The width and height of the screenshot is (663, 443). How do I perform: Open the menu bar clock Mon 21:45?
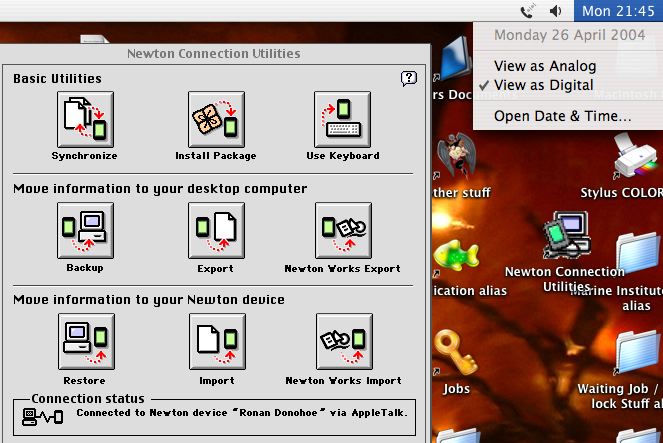[618, 11]
